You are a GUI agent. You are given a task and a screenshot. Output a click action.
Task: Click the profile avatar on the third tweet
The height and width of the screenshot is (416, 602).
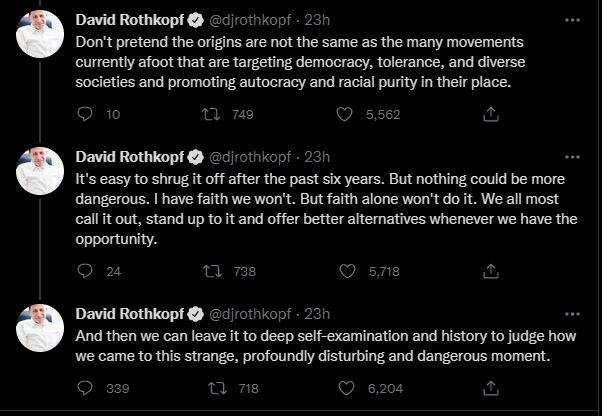click(x=40, y=329)
